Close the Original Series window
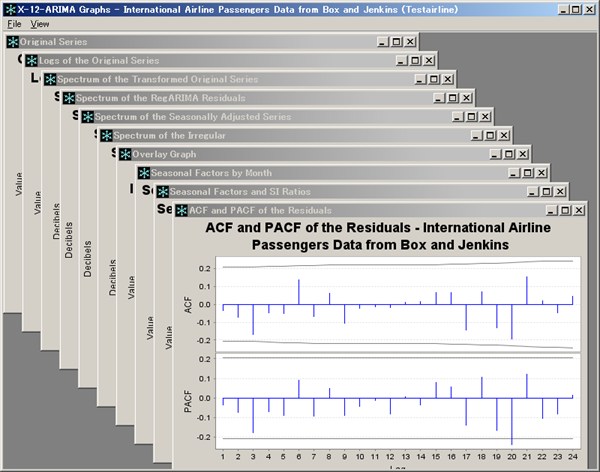 410,42
